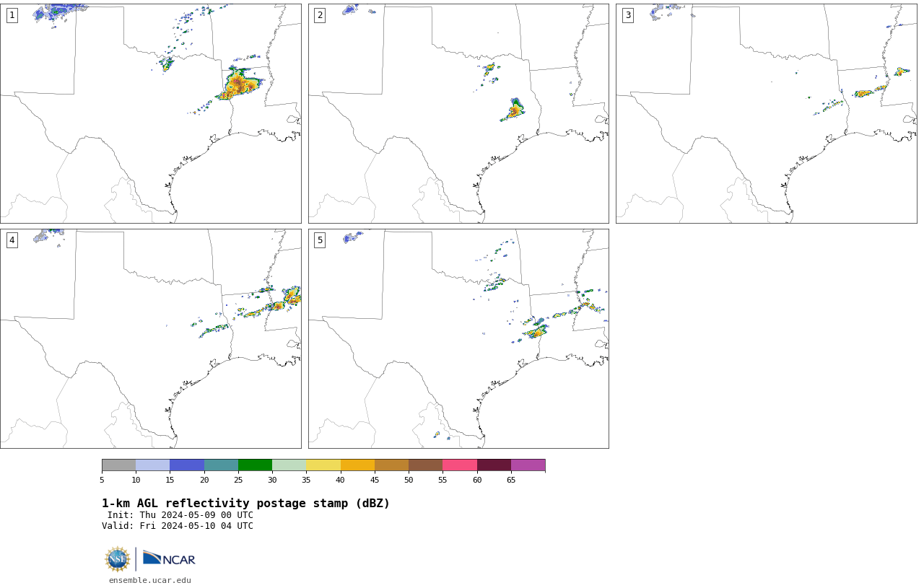Select the maroon 60-65 dBZ swatch
The width and height of the screenshot is (924, 588).
pos(494,465)
